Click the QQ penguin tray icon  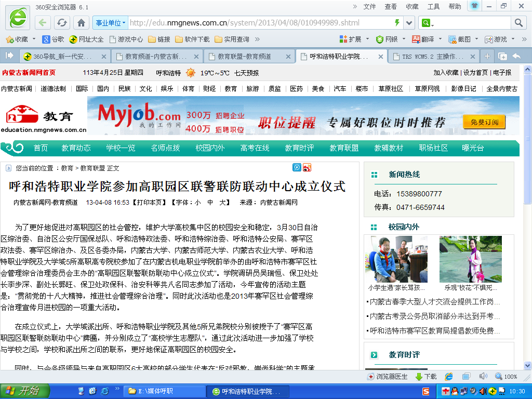454,391
